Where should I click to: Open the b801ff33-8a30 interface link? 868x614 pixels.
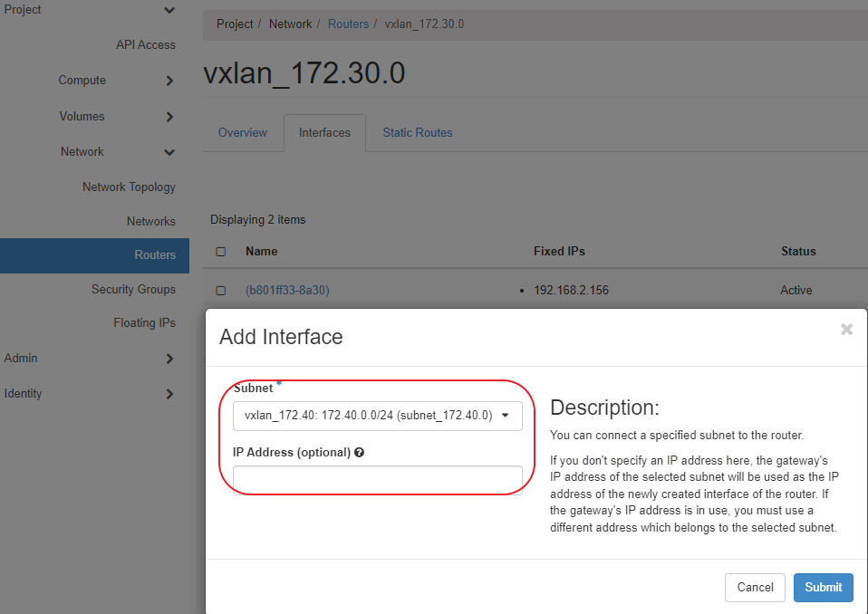(287, 291)
